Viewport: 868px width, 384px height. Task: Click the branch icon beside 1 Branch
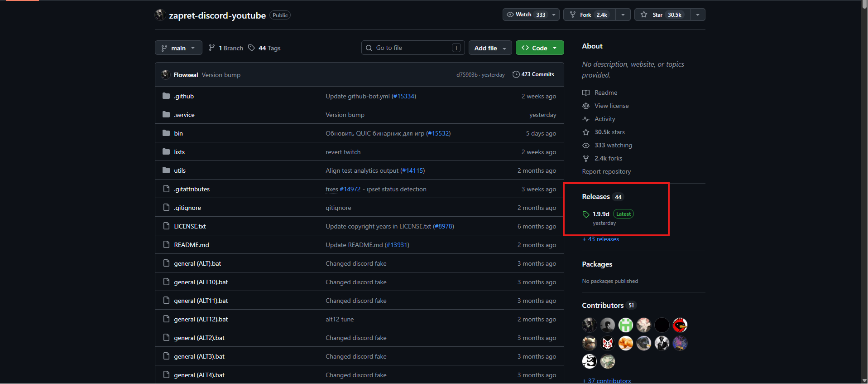coord(212,48)
